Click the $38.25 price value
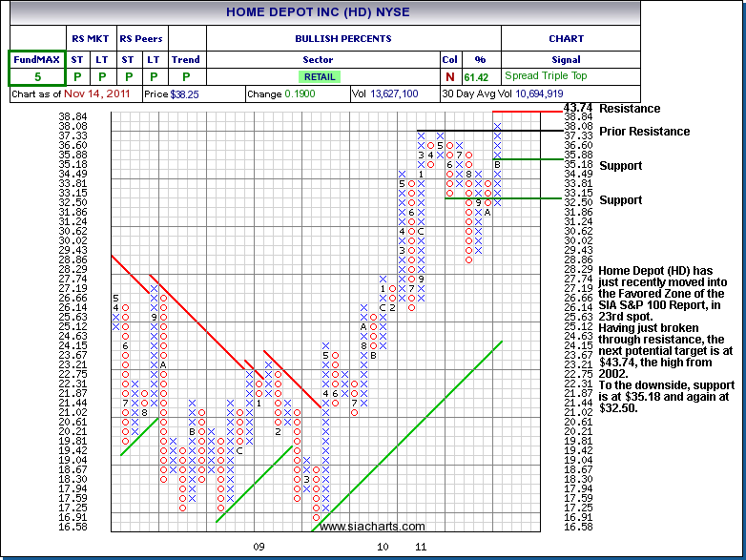Viewport: 746px width, 560px height. pos(184,94)
